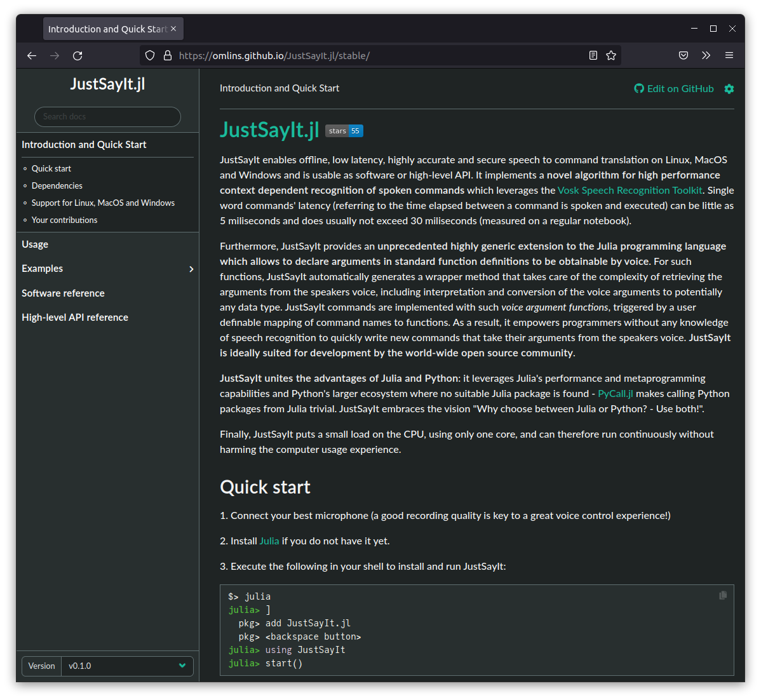The image size is (761, 700).
Task: Click the 'add JustSayIt.jl' code line
Action: point(307,623)
